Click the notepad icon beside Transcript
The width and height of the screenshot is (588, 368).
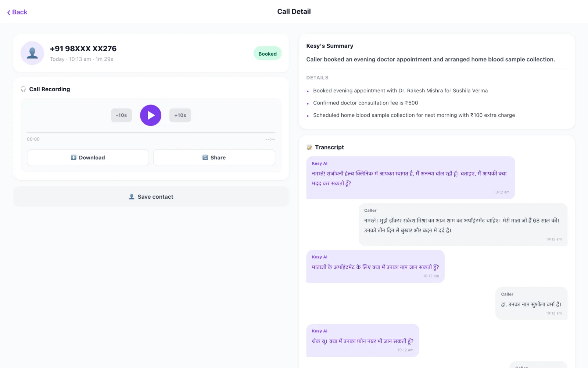[309, 147]
